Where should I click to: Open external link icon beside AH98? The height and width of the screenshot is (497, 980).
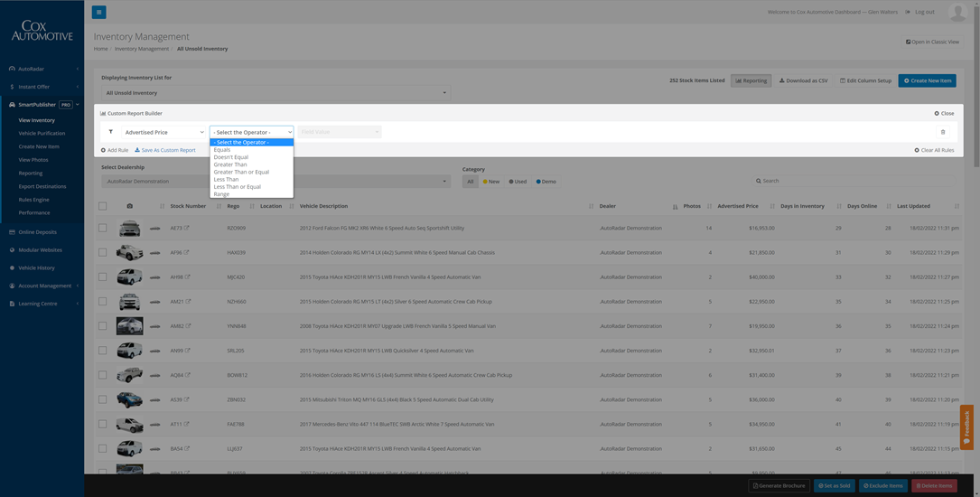click(x=188, y=277)
